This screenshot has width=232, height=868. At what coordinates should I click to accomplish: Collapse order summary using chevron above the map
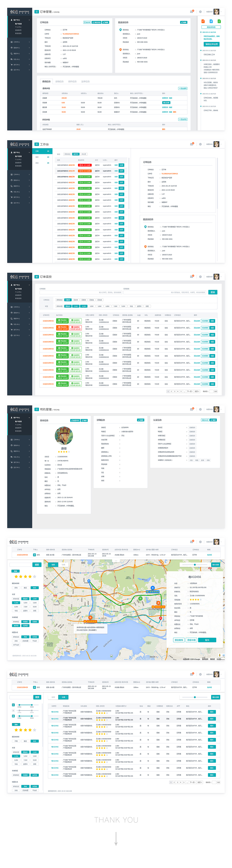pos(116,561)
